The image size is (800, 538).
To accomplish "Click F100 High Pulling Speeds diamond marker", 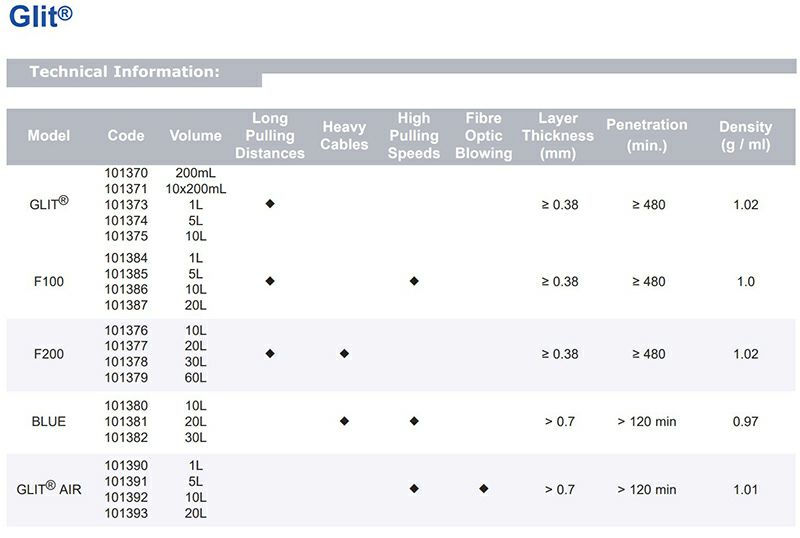I will 414,282.
